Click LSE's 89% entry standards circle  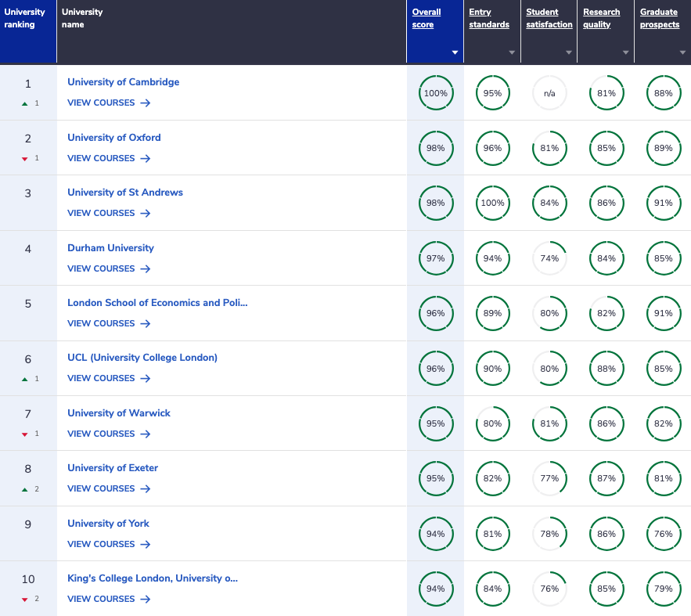[x=493, y=313]
